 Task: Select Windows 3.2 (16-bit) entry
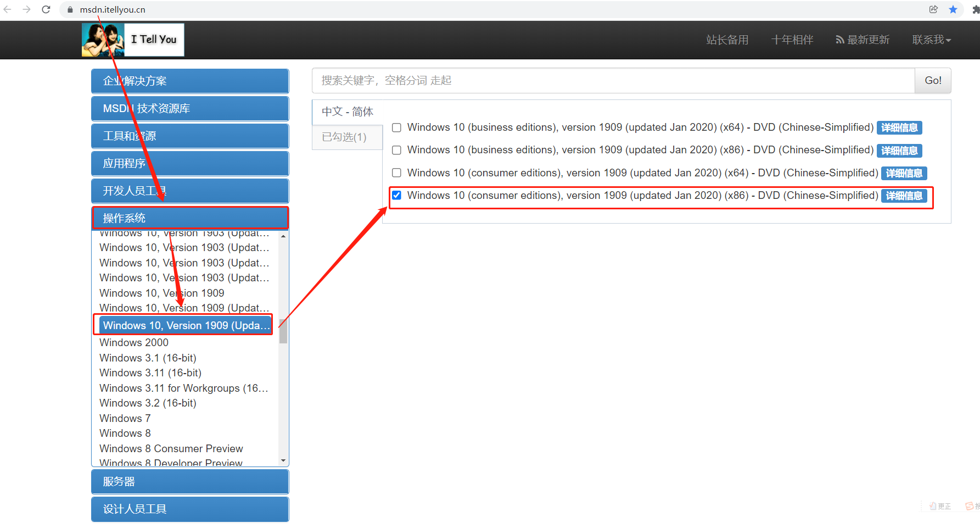[x=148, y=403]
